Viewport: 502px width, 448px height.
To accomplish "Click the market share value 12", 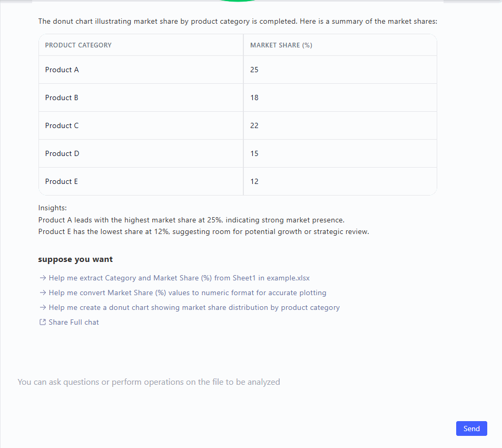I will coord(254,181).
